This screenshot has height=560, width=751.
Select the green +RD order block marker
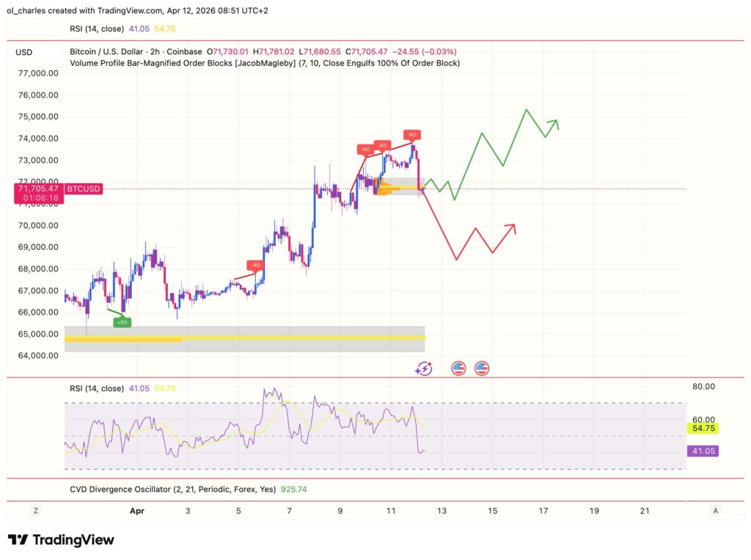(122, 321)
